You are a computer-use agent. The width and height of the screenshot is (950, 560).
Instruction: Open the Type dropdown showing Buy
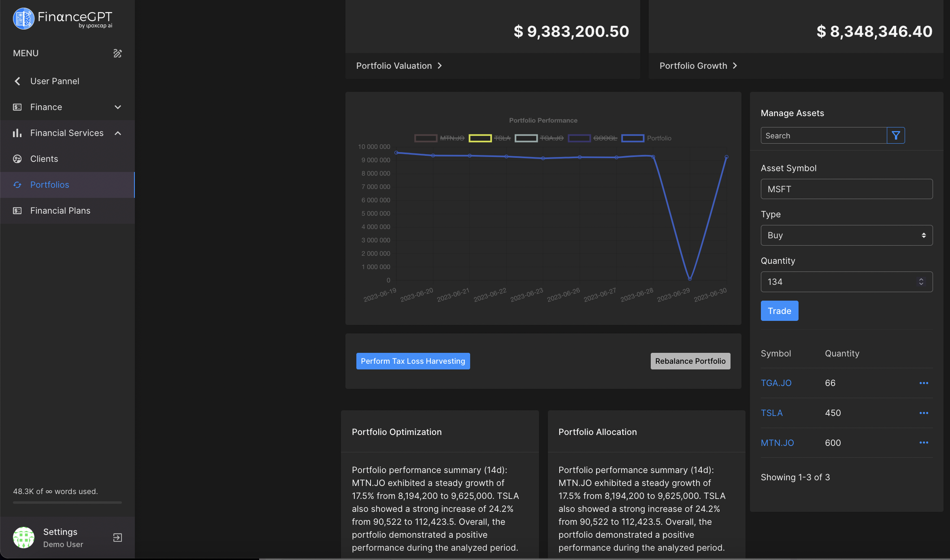coord(847,235)
